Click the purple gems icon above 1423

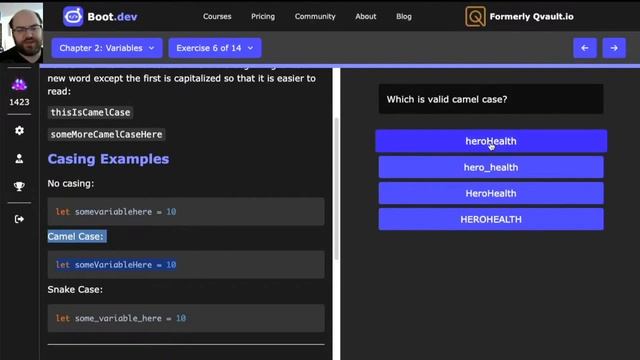tap(19, 84)
